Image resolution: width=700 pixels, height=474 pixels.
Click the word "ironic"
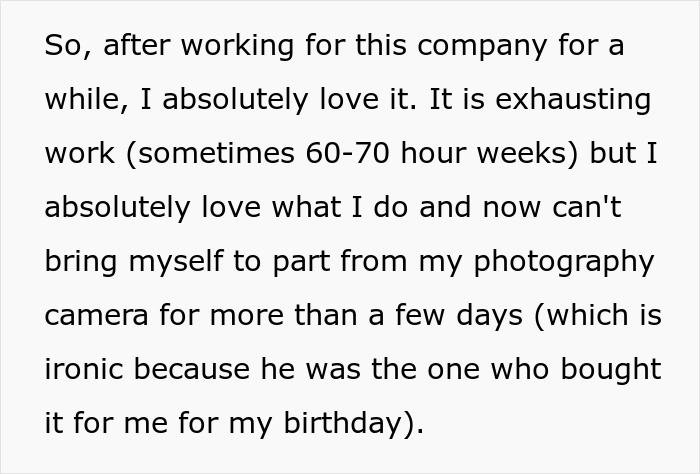(x=84, y=369)
